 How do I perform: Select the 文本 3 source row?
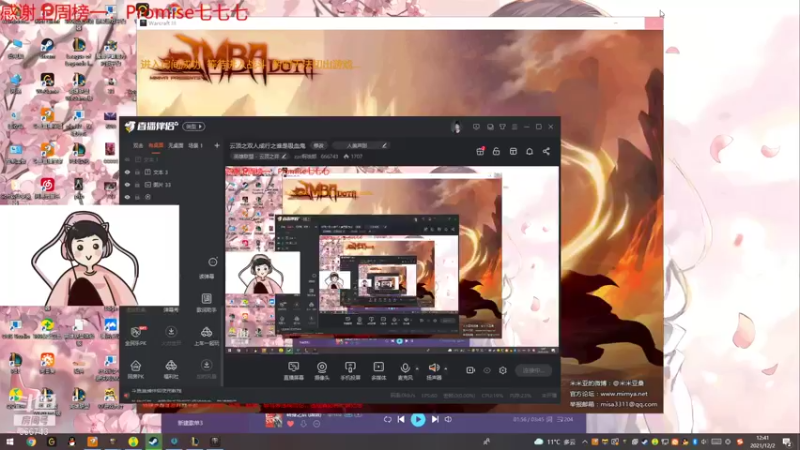pyautogui.click(x=171, y=172)
